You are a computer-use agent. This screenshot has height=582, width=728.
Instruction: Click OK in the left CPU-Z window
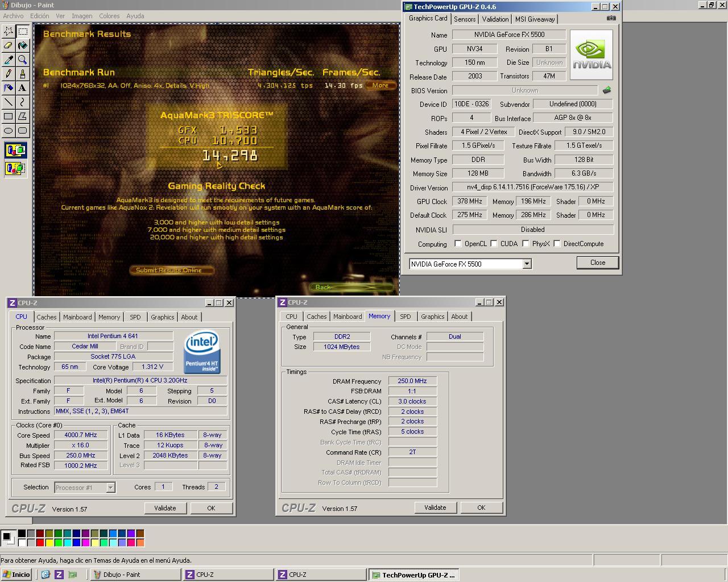coord(211,508)
